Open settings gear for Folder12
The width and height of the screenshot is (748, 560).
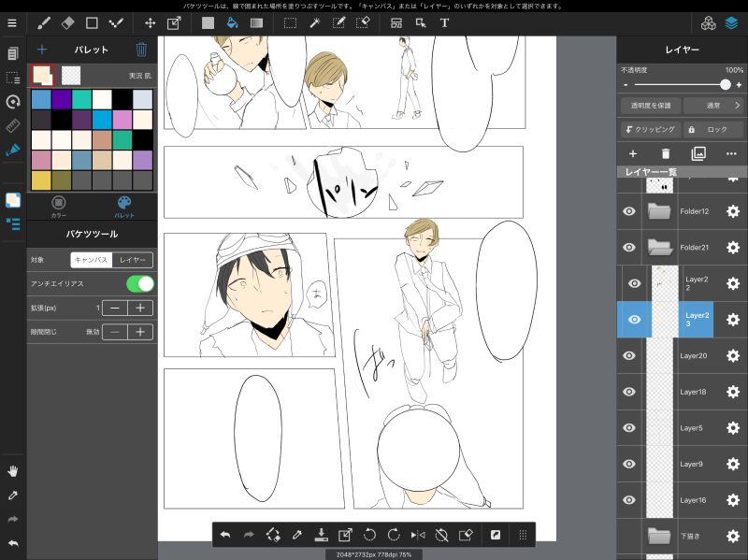(733, 211)
